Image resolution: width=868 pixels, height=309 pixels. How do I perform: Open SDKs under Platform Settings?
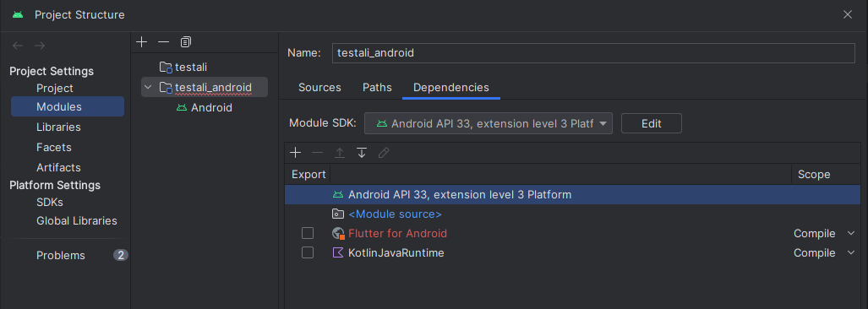tap(50, 203)
